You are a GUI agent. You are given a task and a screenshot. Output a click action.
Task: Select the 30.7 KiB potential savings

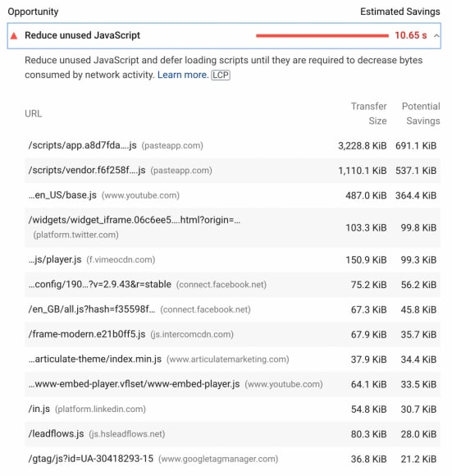(x=418, y=410)
